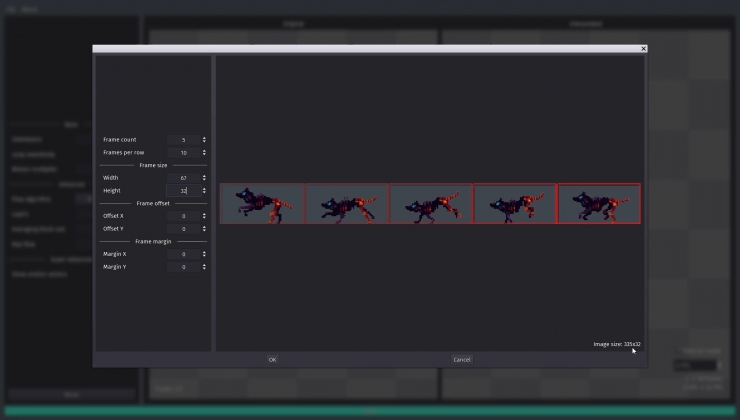Close the sprite sheet dialog

(643, 49)
